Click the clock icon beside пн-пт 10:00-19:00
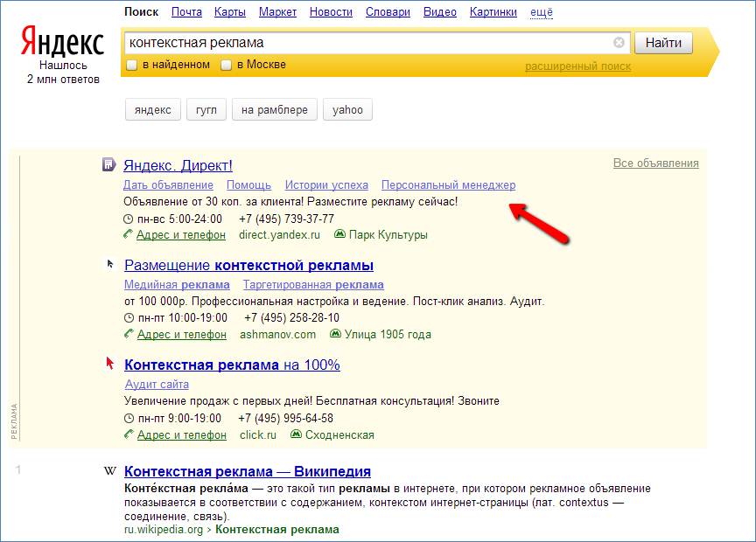756x542 pixels. click(129, 318)
